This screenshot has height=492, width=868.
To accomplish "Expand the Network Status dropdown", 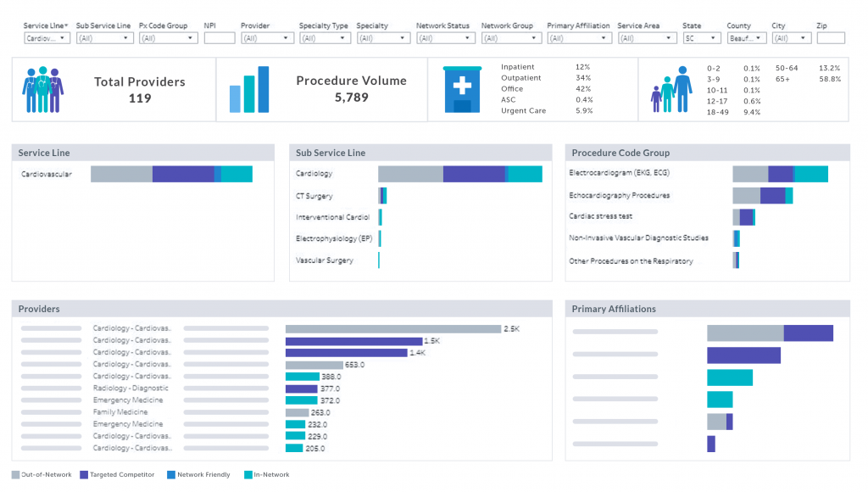I will [x=443, y=37].
